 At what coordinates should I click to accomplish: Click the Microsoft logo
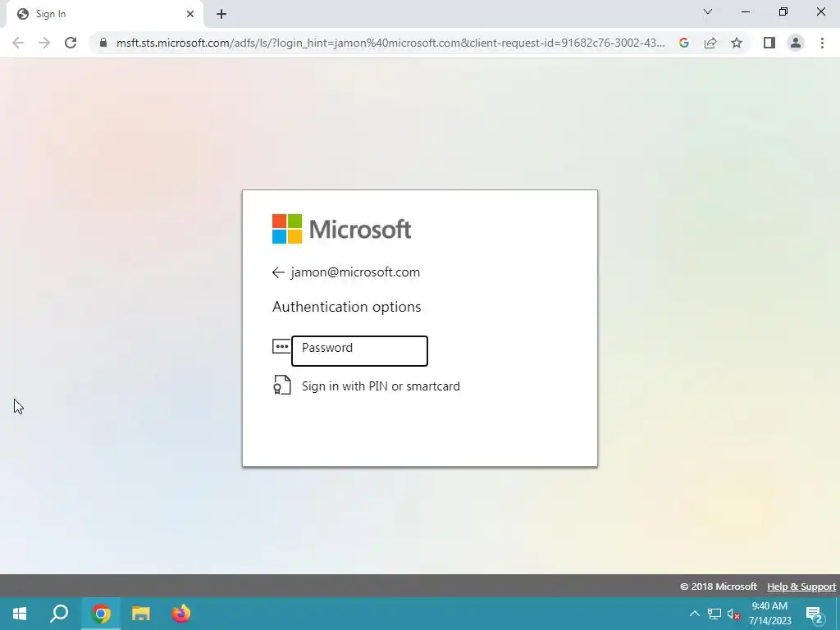click(x=342, y=229)
